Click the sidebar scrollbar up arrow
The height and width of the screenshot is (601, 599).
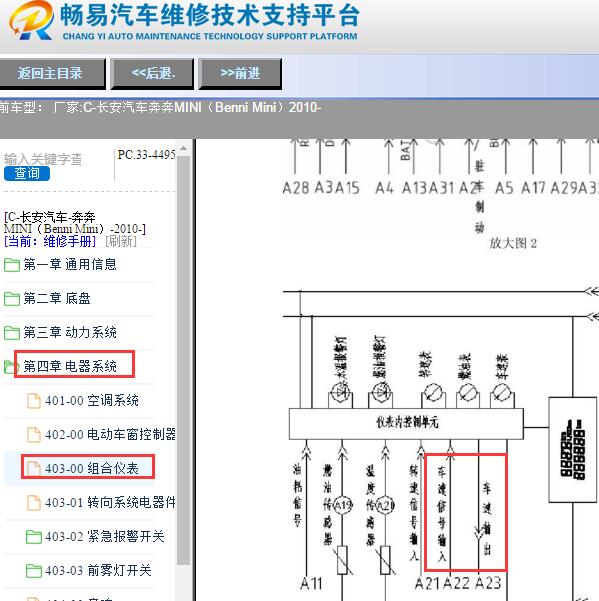[x=184, y=148]
